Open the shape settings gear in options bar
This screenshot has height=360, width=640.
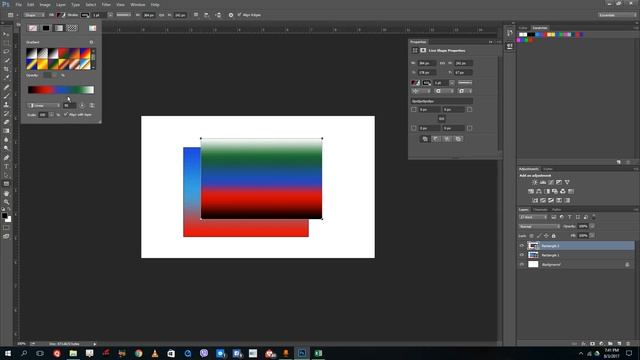pos(231,15)
